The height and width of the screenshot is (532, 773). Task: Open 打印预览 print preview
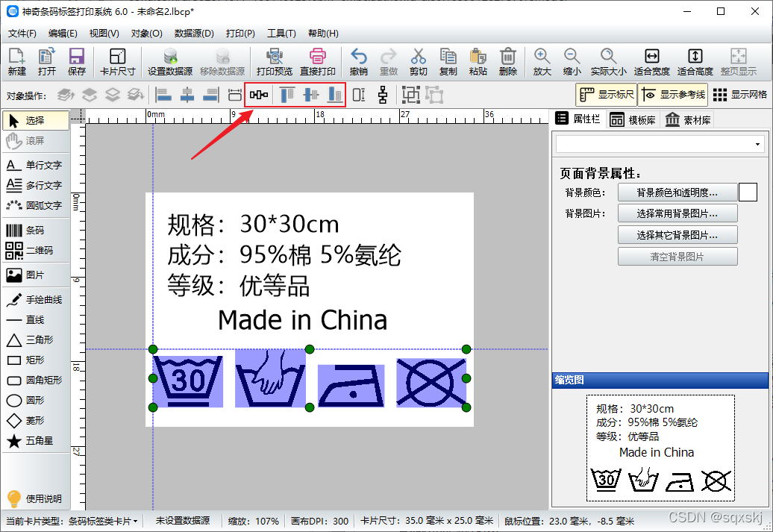[x=274, y=62]
